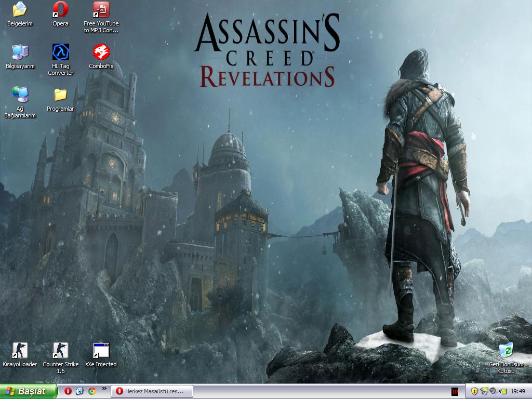Select the Kısayol loader shortcut
Screen dimensions: 532x399
[x=20, y=351]
